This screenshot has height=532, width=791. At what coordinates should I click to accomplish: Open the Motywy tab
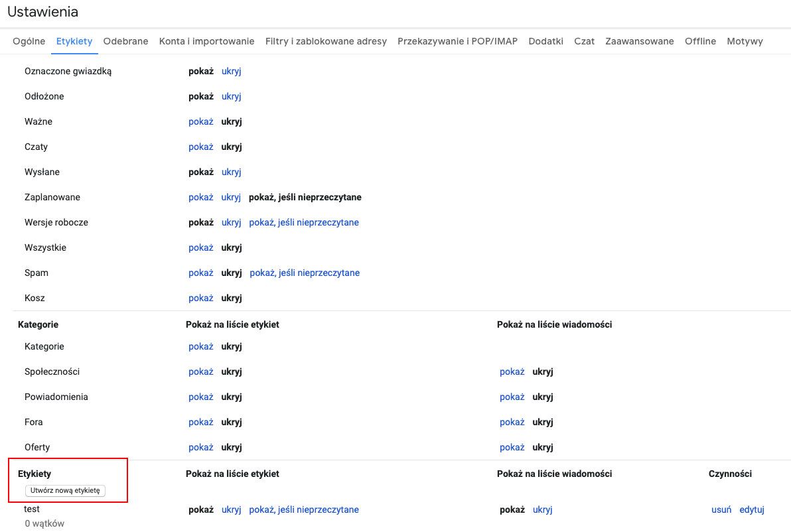(x=745, y=41)
